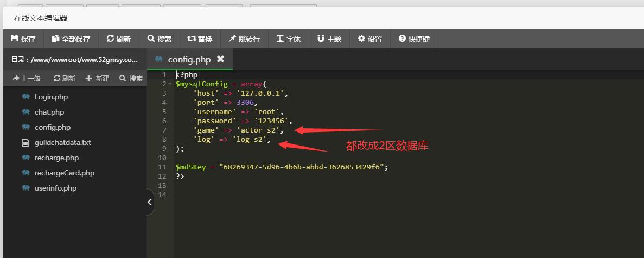Screen dimensions: 644x258
Task: Open Login.php in the file list
Action: (51, 97)
